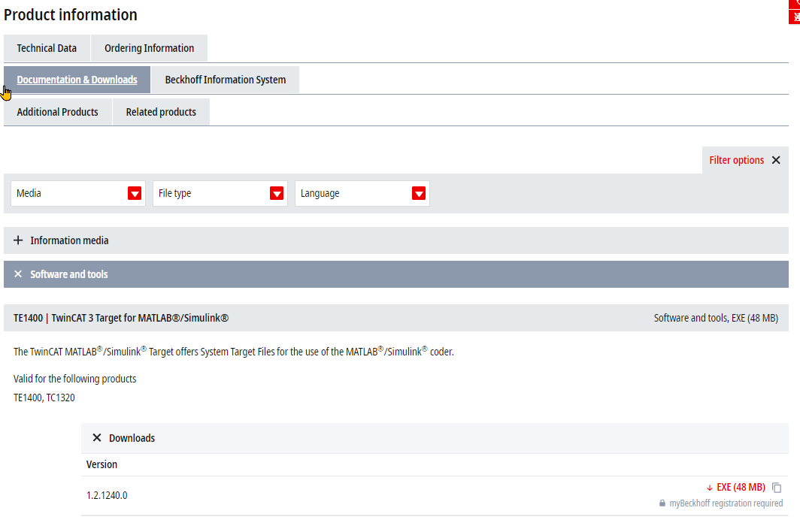800x532 pixels.
Task: Click plus icon beside Information media
Action: 18,240
